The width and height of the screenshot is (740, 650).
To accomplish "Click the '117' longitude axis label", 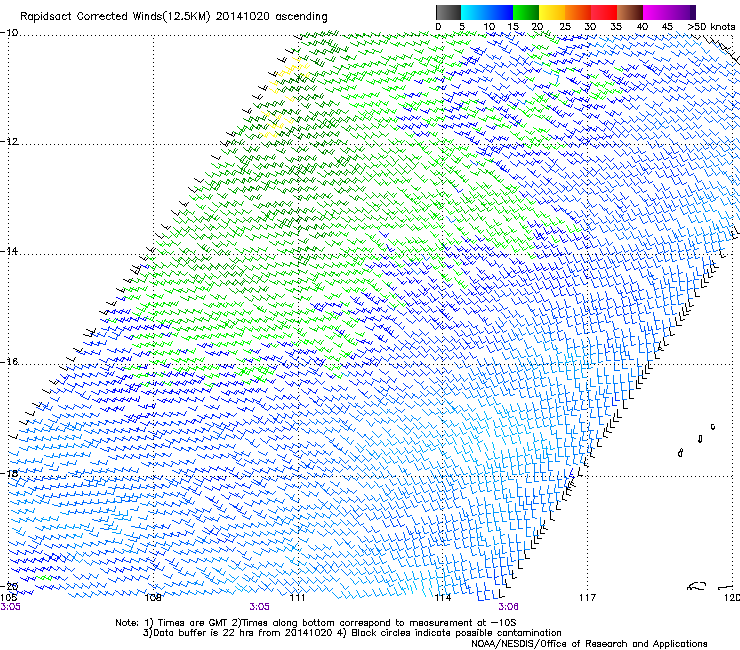I will point(588,598).
